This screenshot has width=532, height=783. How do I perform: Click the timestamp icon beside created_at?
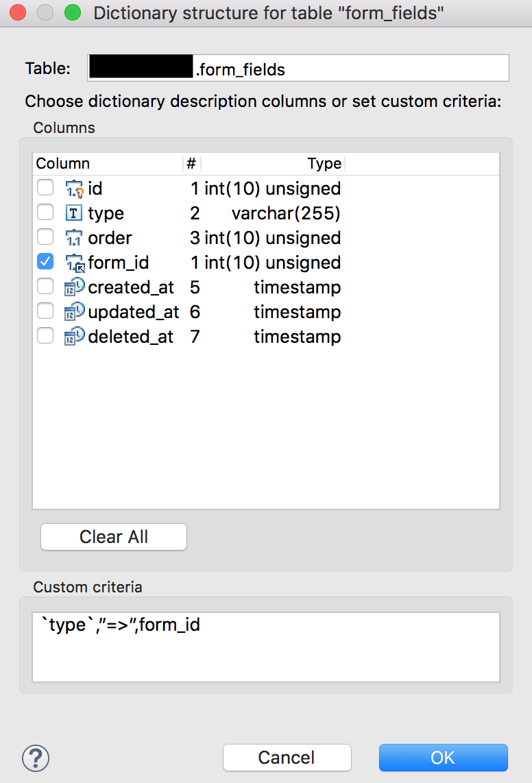75,287
